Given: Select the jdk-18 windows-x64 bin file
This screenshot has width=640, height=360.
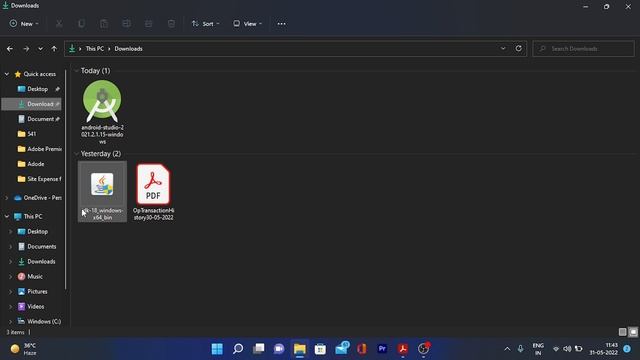Looking at the screenshot, I should pos(102,191).
